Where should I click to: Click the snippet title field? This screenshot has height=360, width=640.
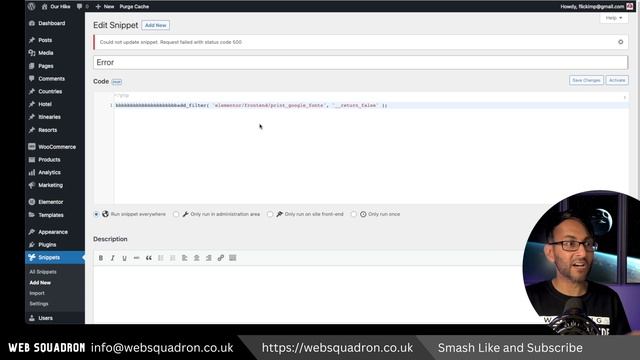click(x=360, y=62)
